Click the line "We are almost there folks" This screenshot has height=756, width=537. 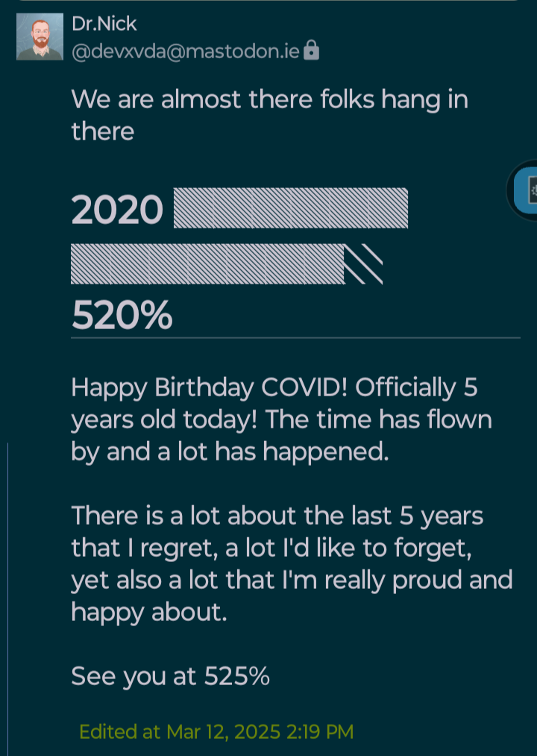[269, 99]
